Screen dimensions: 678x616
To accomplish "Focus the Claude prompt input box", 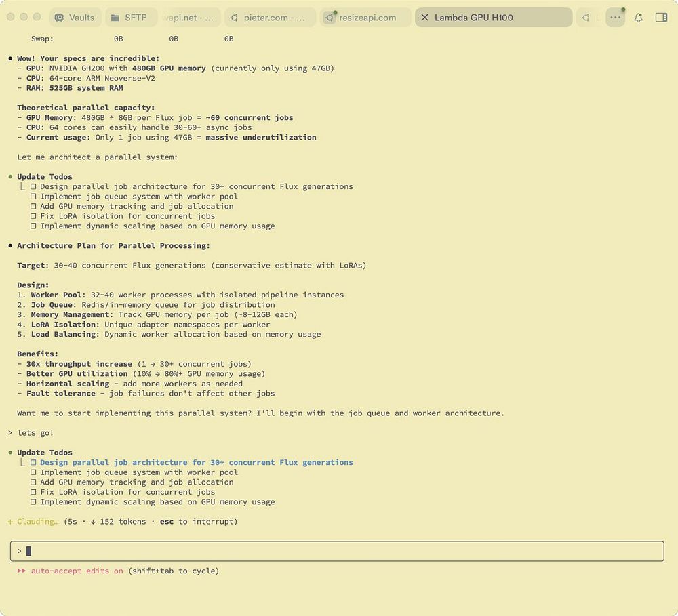I will [337, 551].
